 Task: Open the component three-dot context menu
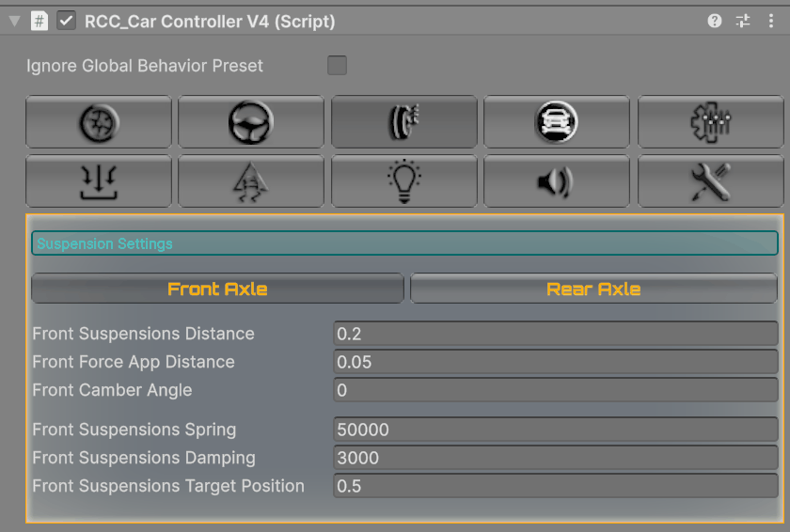pos(771,21)
